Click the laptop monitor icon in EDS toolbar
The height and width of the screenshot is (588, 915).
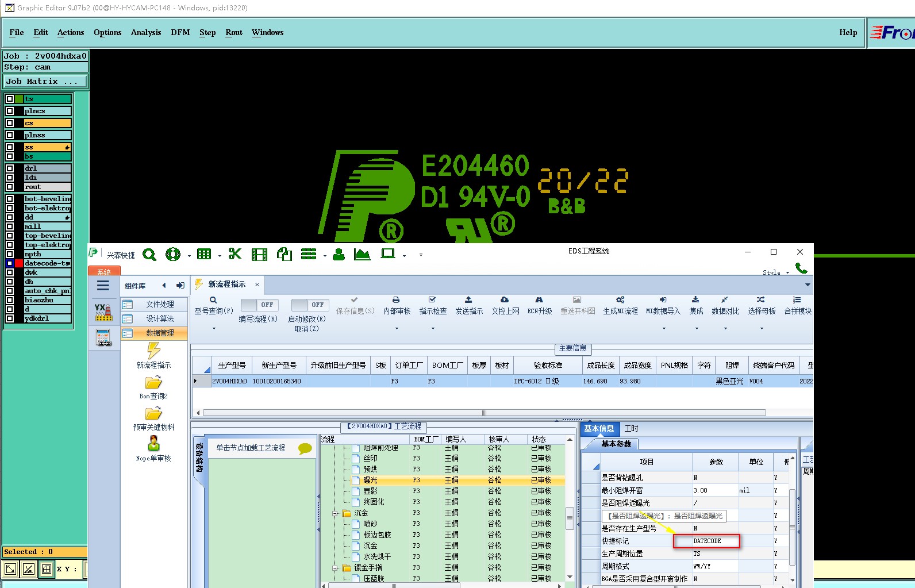[x=389, y=253]
